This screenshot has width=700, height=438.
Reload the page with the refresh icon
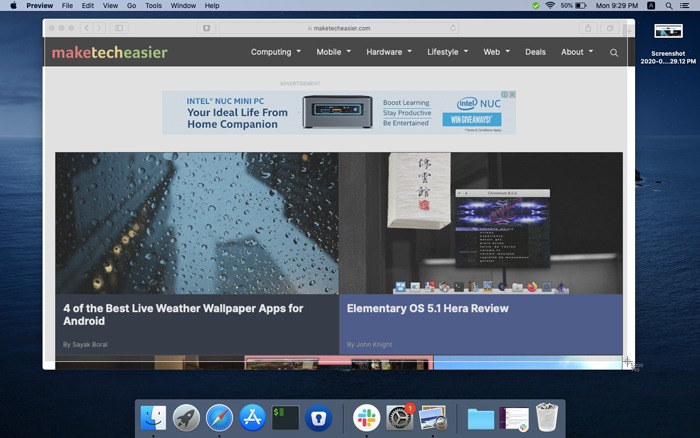click(x=453, y=28)
